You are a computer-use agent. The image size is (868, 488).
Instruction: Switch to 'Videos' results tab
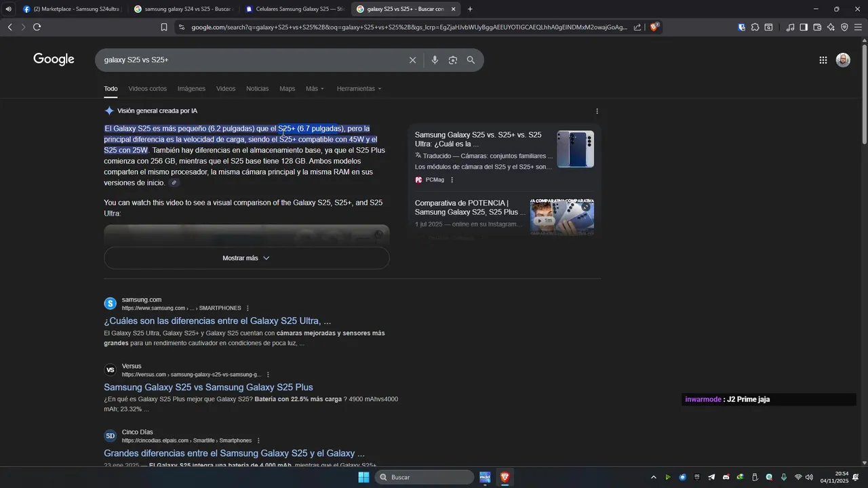point(226,89)
